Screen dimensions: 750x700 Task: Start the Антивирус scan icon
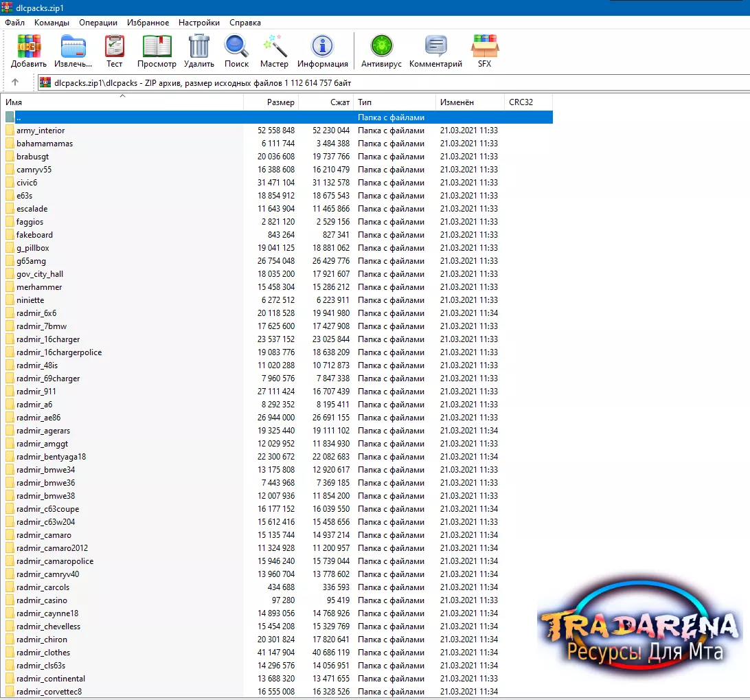tap(381, 47)
